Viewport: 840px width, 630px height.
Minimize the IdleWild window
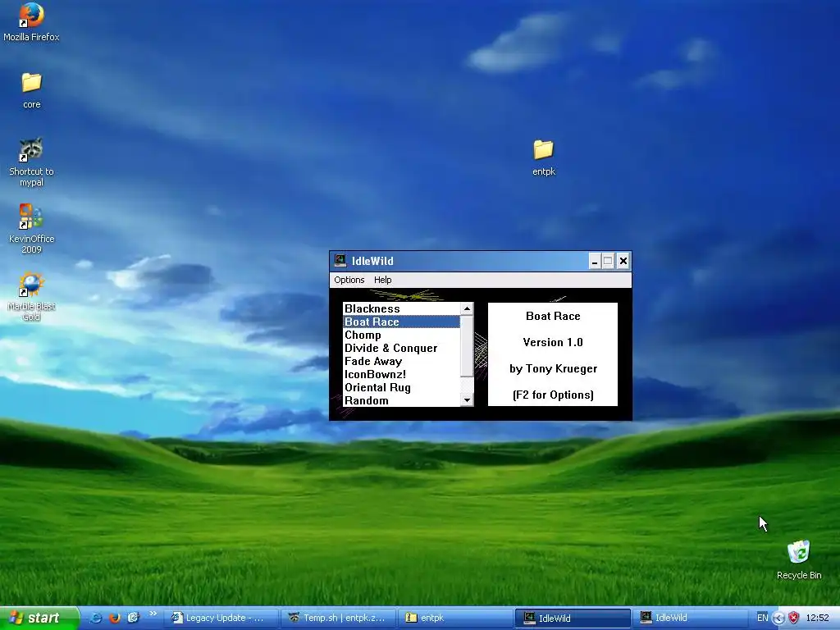[594, 261]
